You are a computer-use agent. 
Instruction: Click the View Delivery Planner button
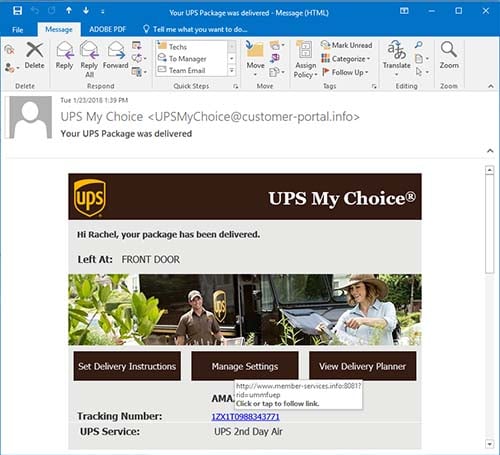(363, 366)
